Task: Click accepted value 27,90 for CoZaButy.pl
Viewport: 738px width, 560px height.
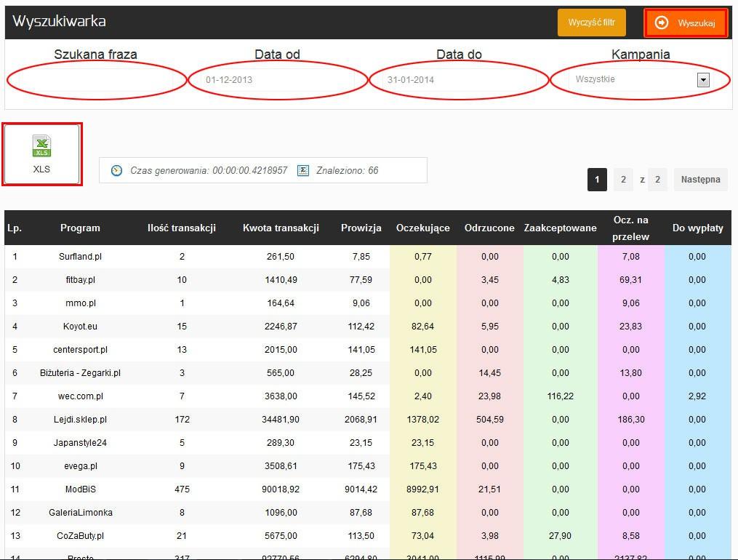Action: click(560, 536)
